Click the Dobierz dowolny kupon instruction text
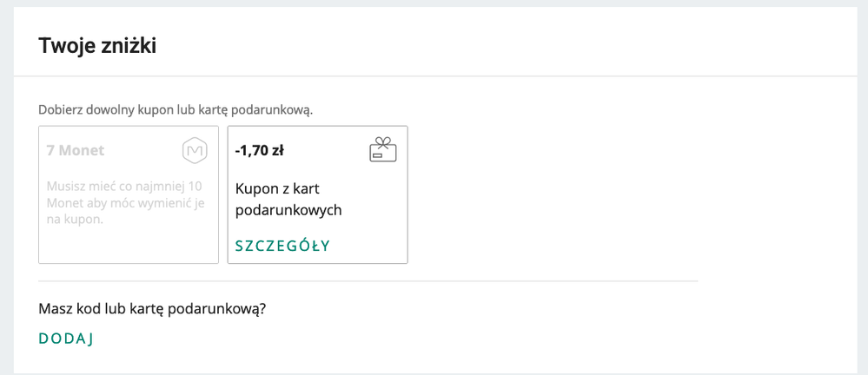The height and width of the screenshot is (375, 868). (176, 110)
